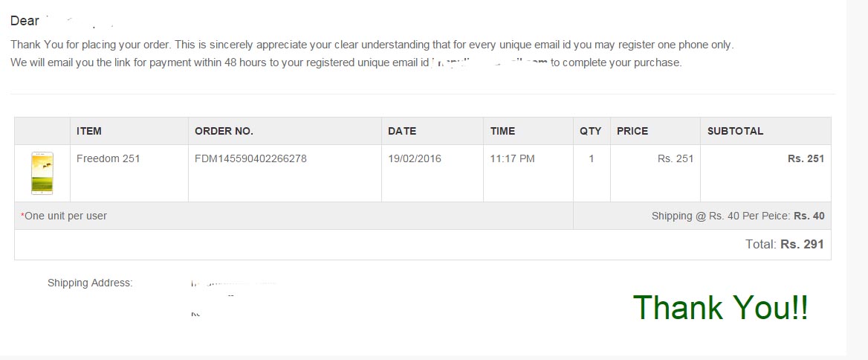This screenshot has width=868, height=360.
Task: Click the One unit per user note
Action: [x=64, y=216]
